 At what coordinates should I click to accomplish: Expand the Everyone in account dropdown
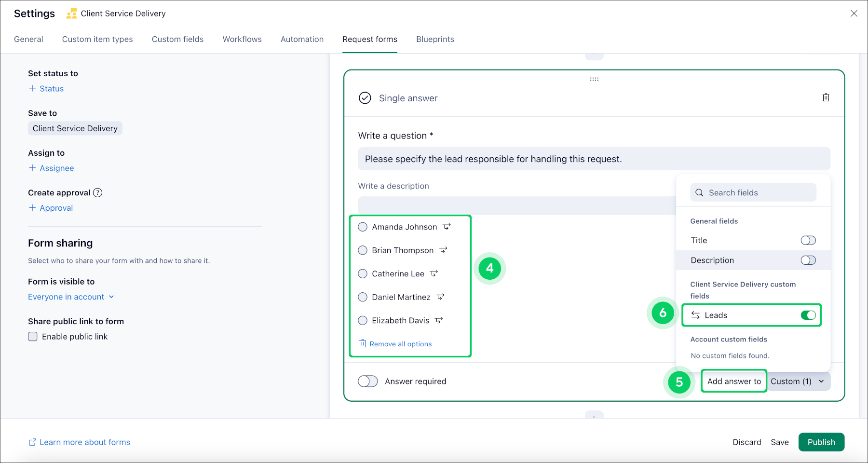pyautogui.click(x=71, y=297)
